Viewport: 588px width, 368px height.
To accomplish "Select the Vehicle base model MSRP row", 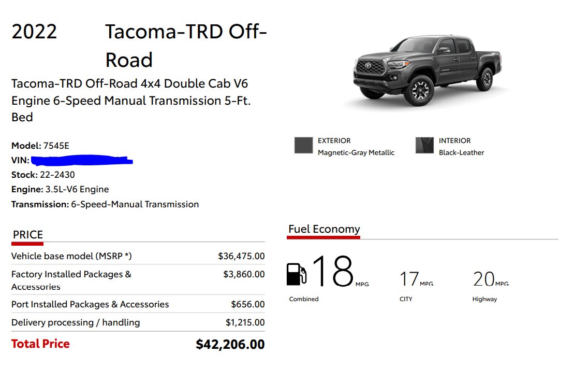I will [x=138, y=256].
